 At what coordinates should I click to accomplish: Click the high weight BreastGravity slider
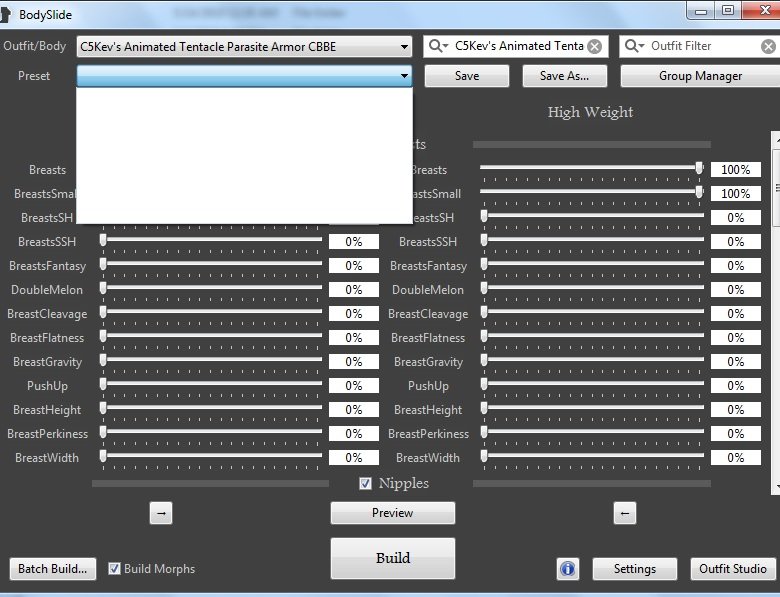tap(592, 360)
